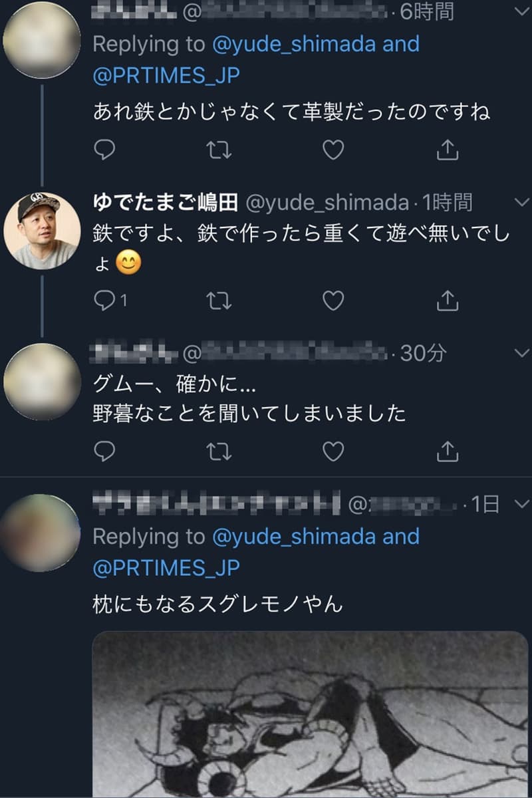The image size is (532, 798).
Task: Retweet ゆでたまご嶋田's reply about 鉄
Action: point(219,301)
